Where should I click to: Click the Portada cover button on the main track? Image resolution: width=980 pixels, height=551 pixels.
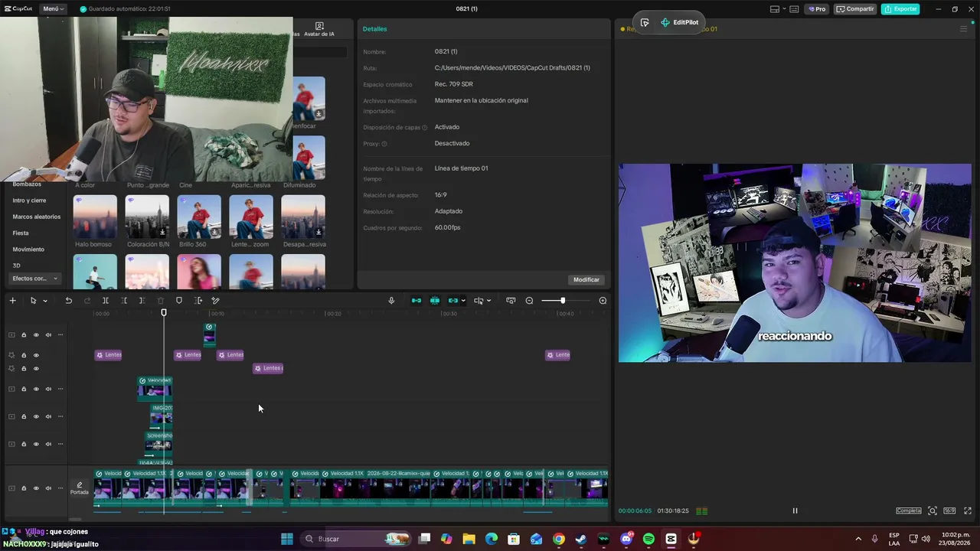80,488
